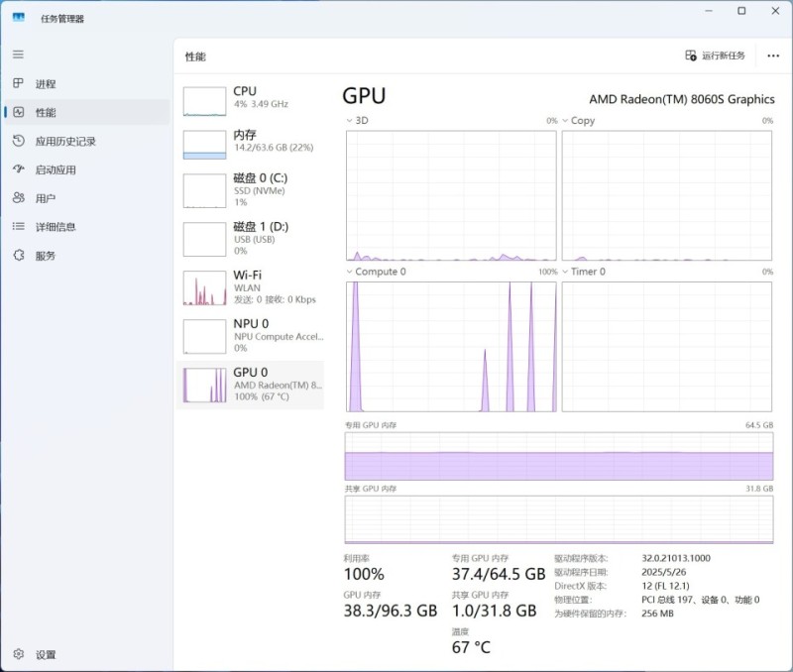Click the hamburger navigation menu icon

coord(18,54)
